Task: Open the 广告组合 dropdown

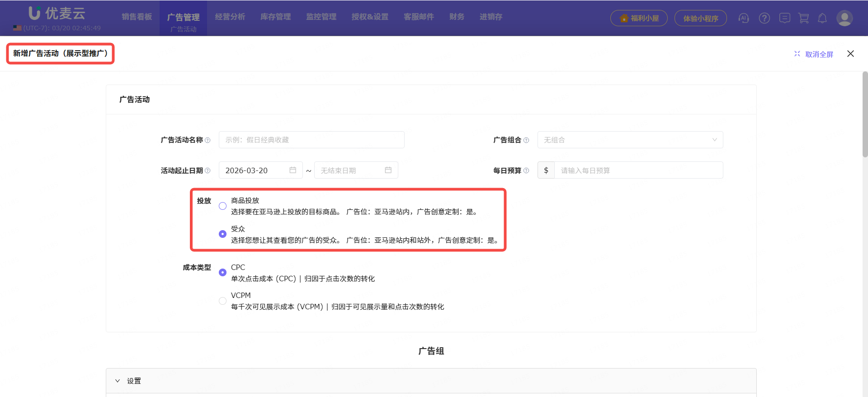Action: coord(630,140)
